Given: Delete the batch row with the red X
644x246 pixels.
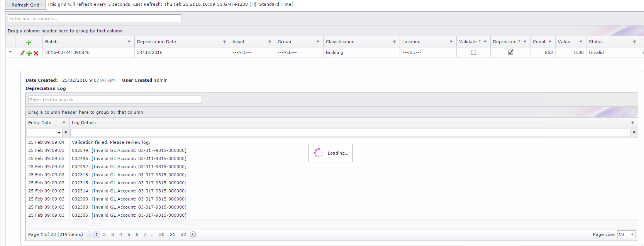Looking at the screenshot, I should tap(36, 53).
